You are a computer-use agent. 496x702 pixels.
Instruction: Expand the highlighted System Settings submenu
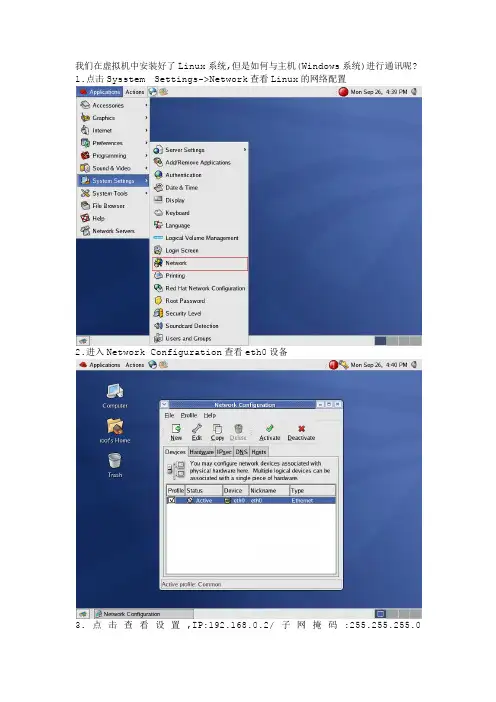tap(113, 180)
